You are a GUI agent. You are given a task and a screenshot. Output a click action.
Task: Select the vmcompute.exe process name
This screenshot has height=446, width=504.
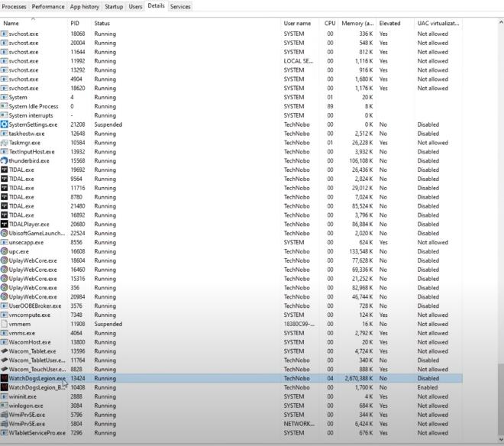30,315
